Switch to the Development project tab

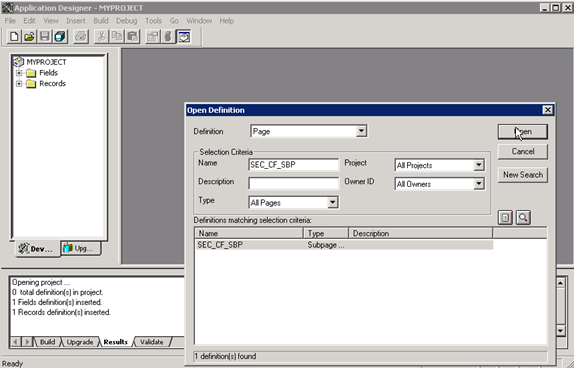[x=37, y=249]
